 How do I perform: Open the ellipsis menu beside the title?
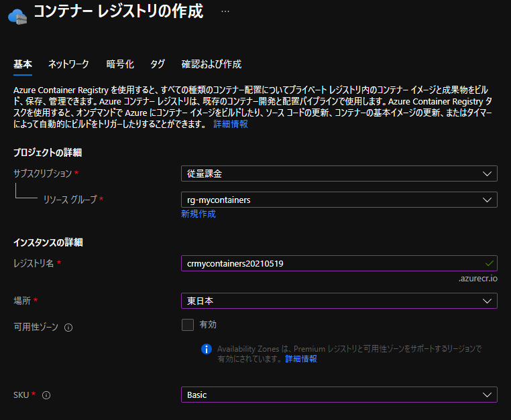click(x=225, y=11)
